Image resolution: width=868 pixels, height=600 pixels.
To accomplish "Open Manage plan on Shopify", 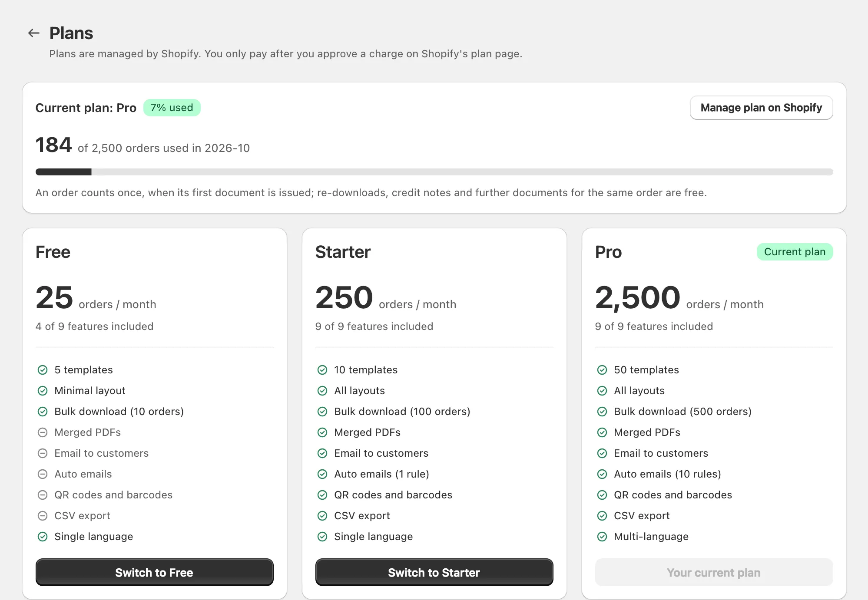I will click(x=761, y=108).
